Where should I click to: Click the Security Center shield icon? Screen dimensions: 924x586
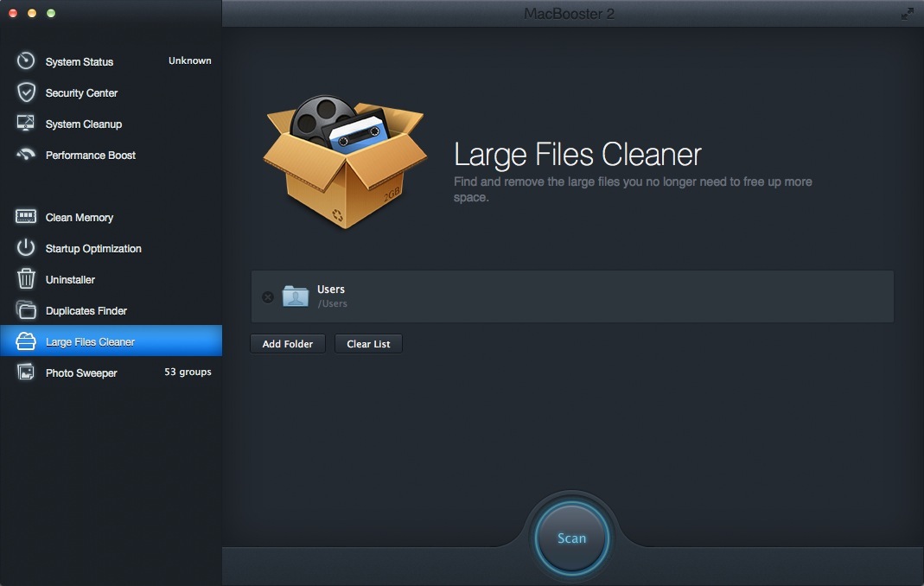tap(26, 92)
